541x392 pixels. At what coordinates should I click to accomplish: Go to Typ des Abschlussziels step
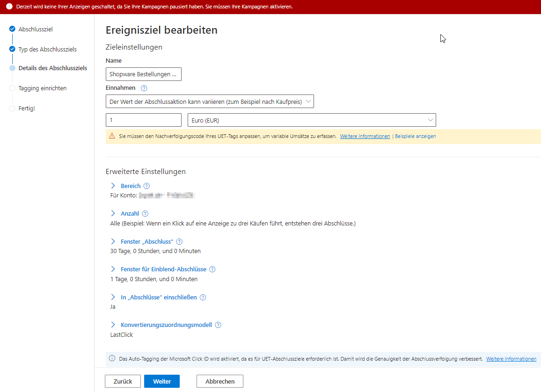click(48, 49)
